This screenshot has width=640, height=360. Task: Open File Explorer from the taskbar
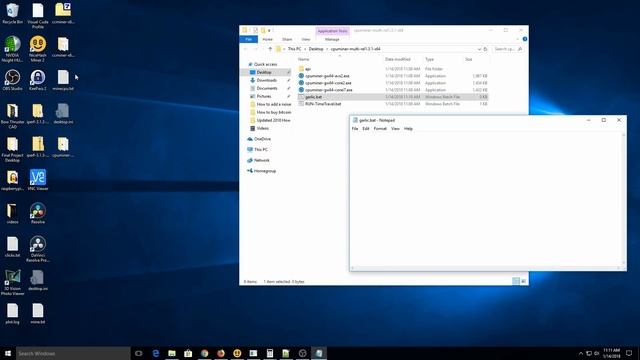[x=172, y=353]
